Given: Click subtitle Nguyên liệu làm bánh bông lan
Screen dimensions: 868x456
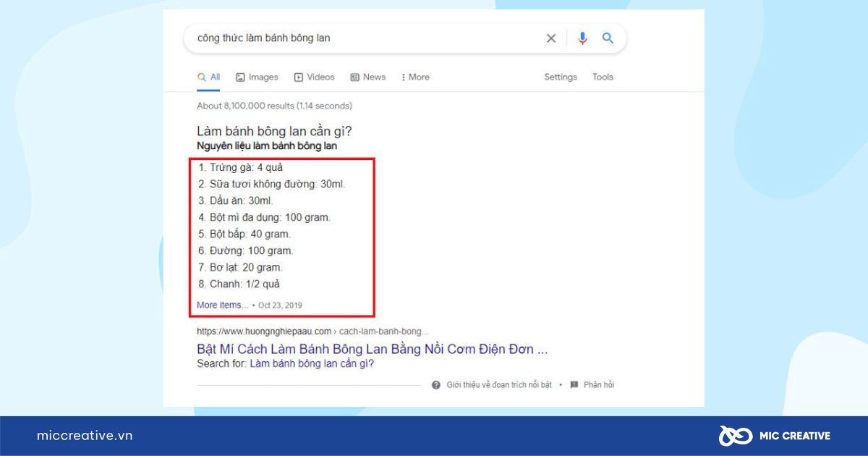Looking at the screenshot, I should coord(267,145).
